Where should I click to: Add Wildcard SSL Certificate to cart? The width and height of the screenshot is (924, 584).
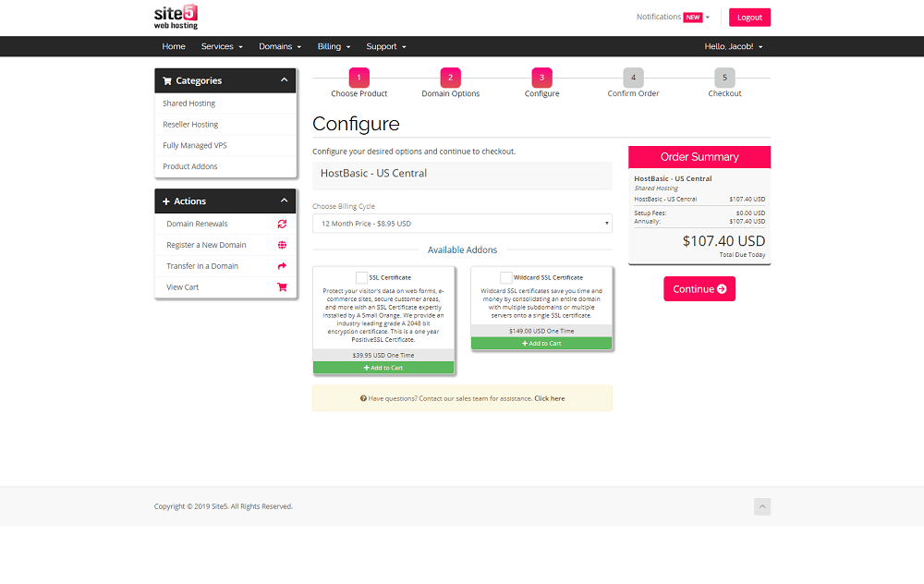[x=541, y=344]
